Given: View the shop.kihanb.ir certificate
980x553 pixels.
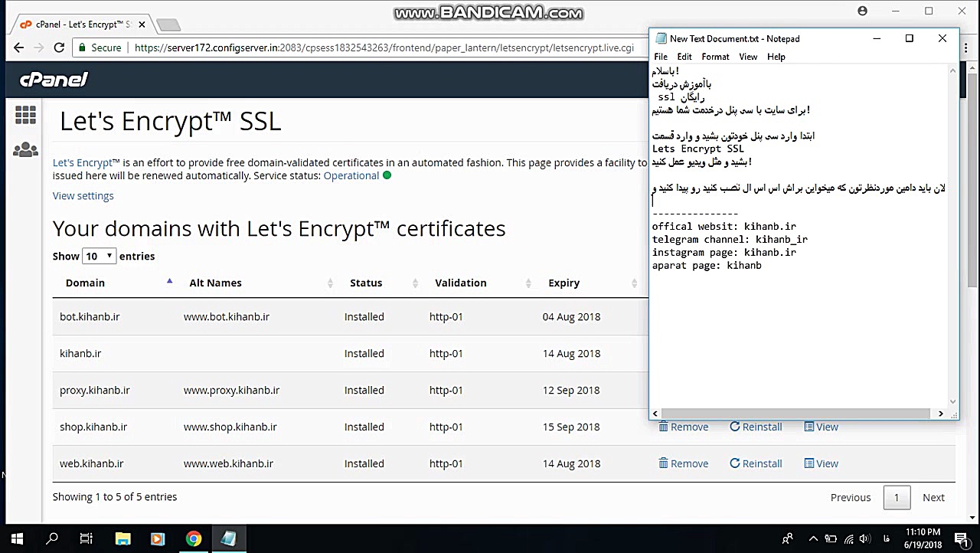Looking at the screenshot, I should 821,427.
